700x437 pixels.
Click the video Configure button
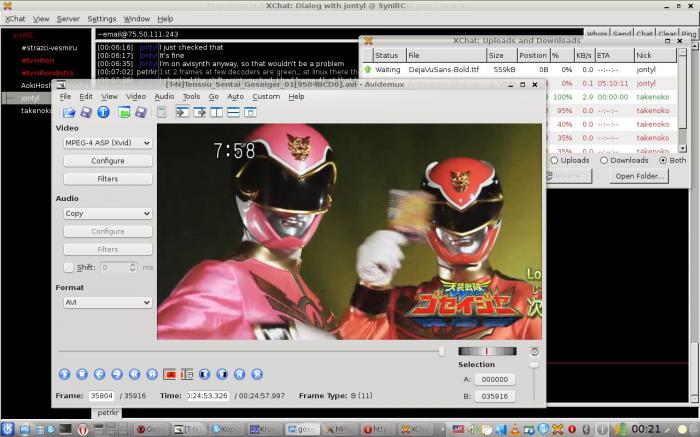pos(108,161)
